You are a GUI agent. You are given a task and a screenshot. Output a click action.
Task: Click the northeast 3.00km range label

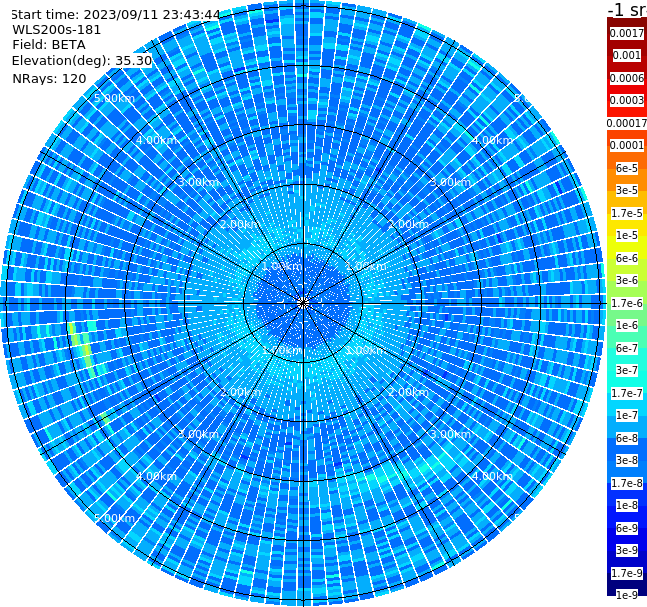[450, 182]
